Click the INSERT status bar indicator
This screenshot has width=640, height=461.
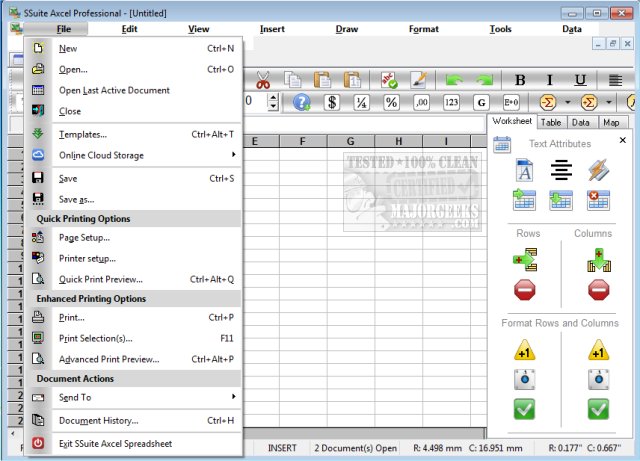click(x=282, y=448)
